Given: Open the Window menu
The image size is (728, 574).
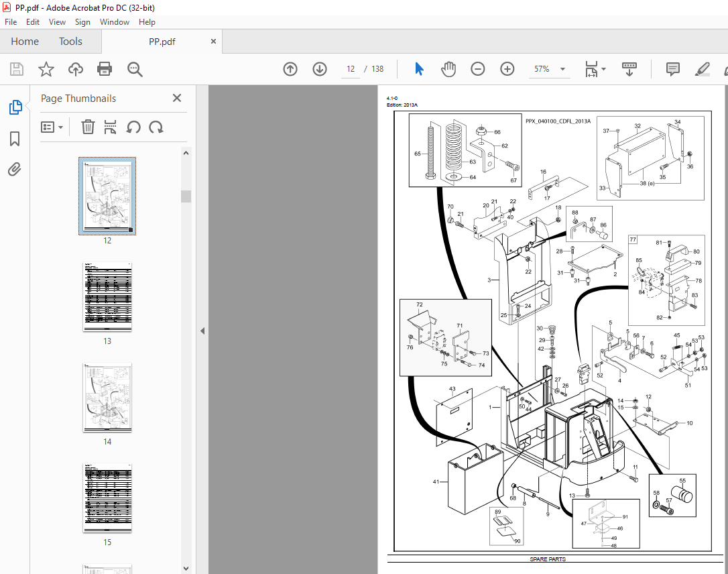Looking at the screenshot, I should click(x=114, y=22).
